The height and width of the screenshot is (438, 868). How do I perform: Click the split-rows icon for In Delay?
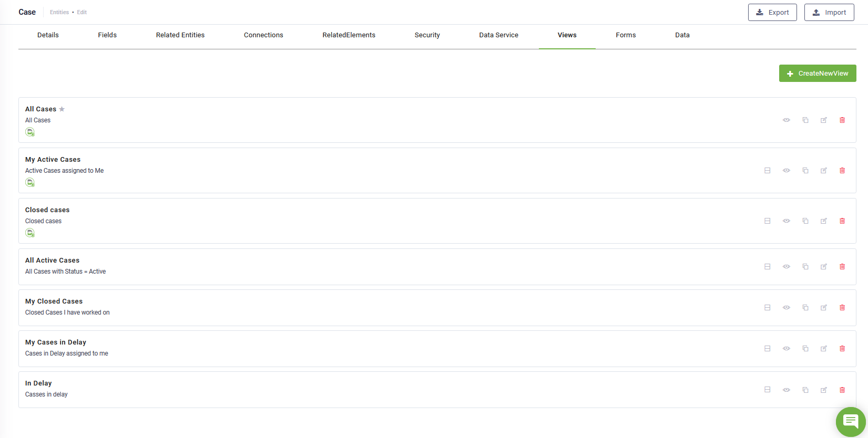(768, 390)
